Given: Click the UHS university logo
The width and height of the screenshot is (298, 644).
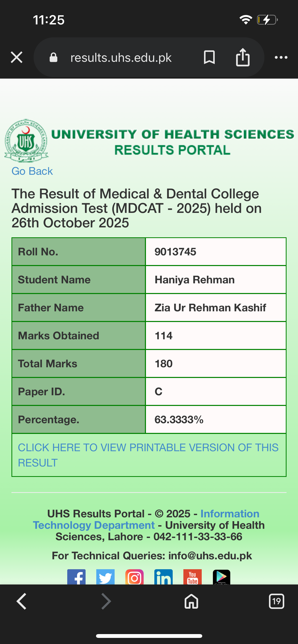Looking at the screenshot, I should click(x=26, y=141).
